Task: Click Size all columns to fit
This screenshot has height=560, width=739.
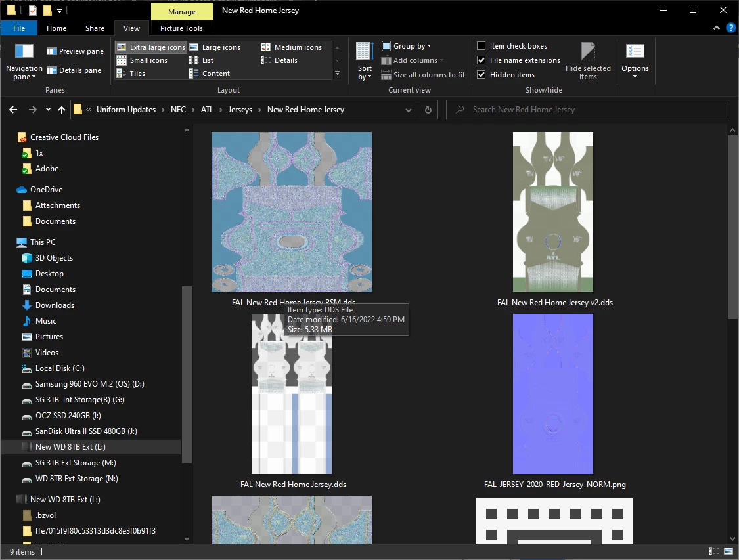Action: pos(423,75)
